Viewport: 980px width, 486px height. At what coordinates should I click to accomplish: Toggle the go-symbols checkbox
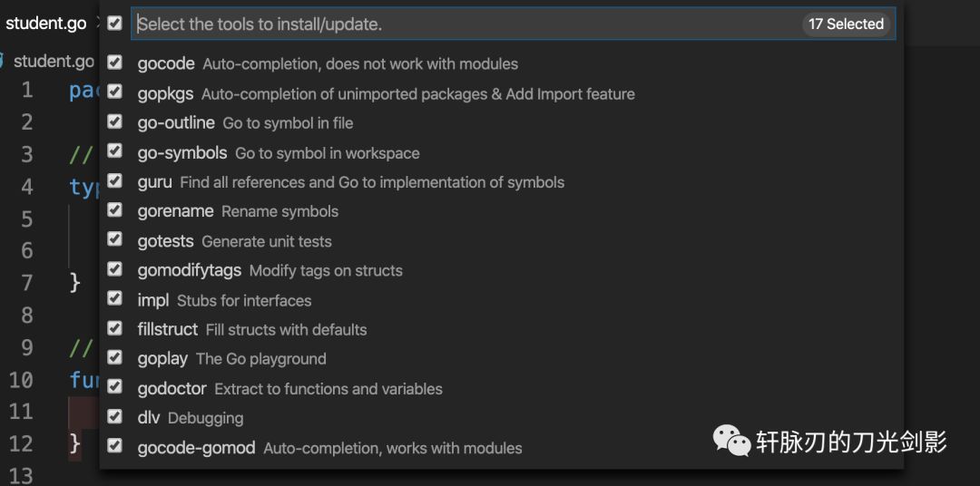click(x=114, y=151)
